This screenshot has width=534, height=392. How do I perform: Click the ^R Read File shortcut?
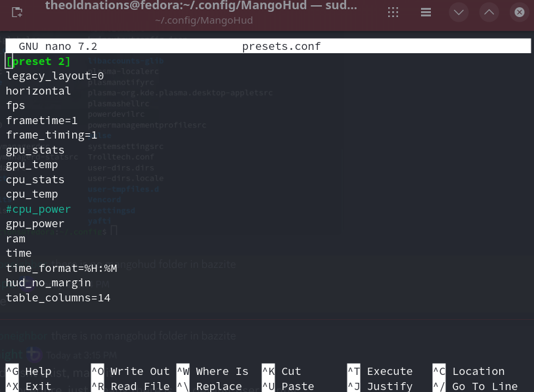tap(131, 386)
